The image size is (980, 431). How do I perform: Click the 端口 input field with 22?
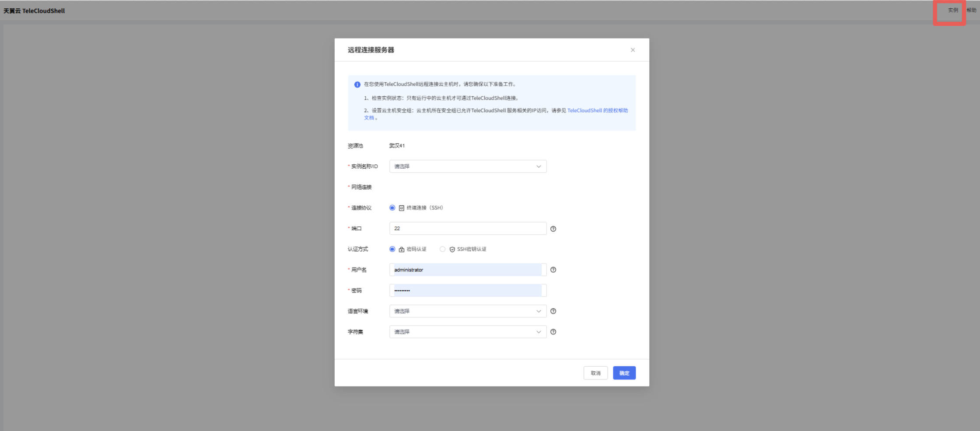pyautogui.click(x=468, y=228)
